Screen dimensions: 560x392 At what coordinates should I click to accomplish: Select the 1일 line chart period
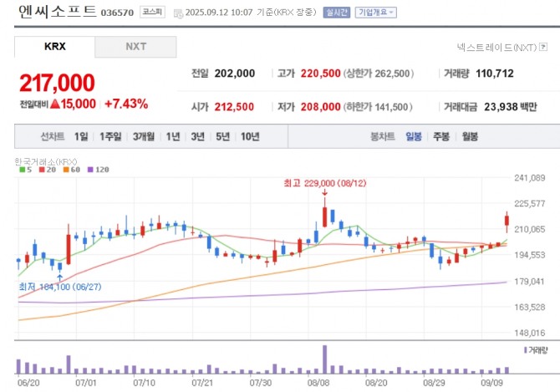[x=81, y=136]
